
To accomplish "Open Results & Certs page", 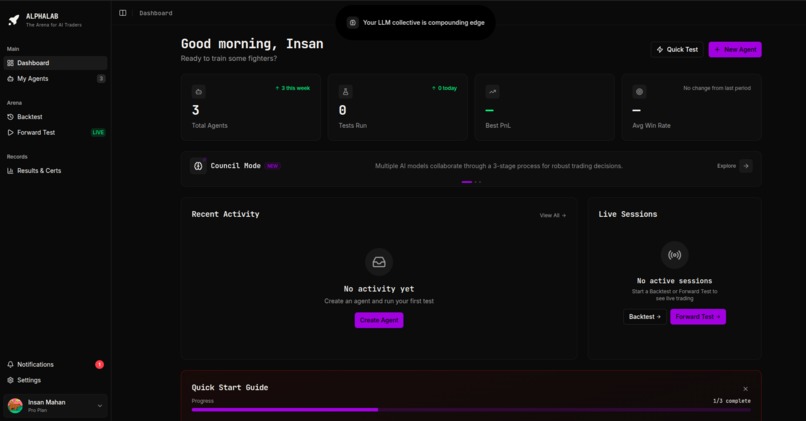I will click(55, 171).
